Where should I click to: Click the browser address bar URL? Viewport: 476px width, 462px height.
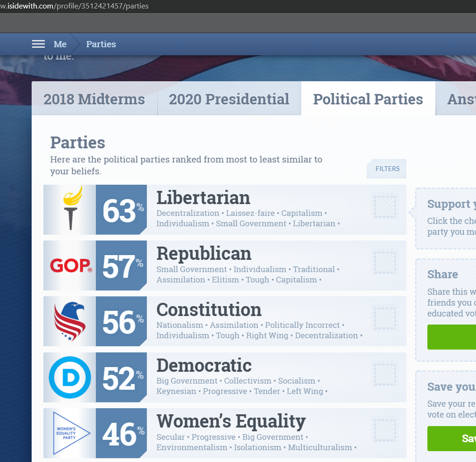(x=75, y=6)
